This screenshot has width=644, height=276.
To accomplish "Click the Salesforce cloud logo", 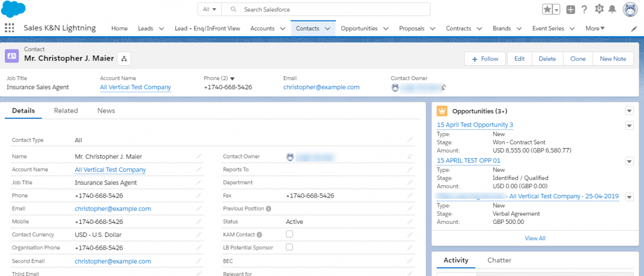I will (13, 9).
